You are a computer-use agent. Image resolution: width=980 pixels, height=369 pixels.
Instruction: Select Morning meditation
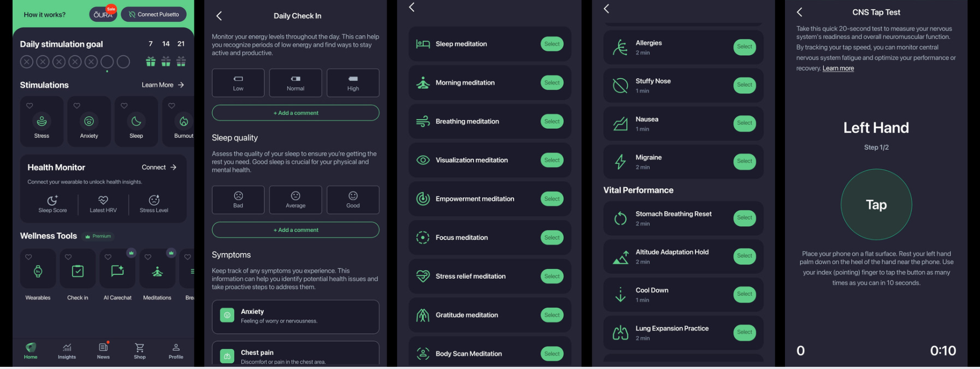pyautogui.click(x=552, y=82)
